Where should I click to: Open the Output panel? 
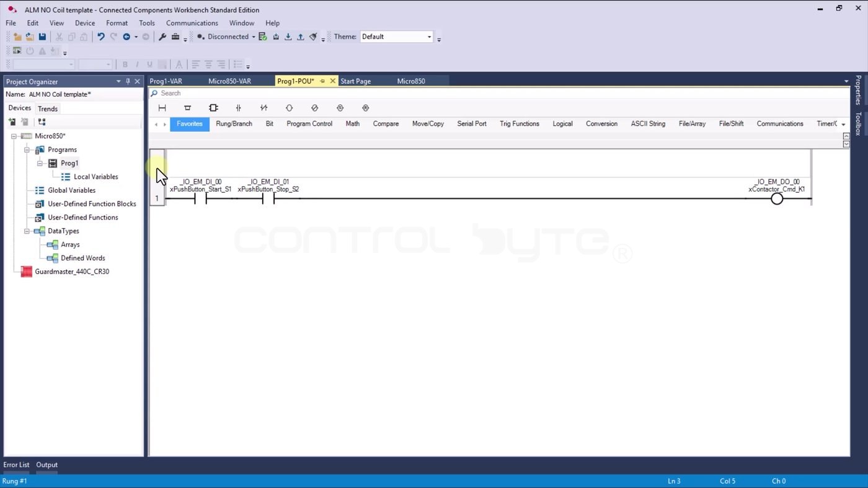(x=46, y=465)
